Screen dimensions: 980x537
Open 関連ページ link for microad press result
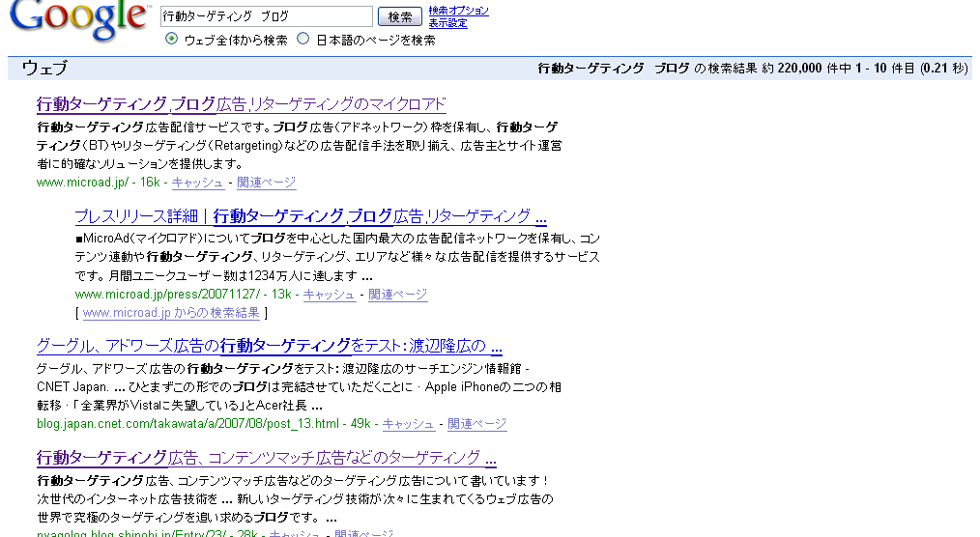397,295
